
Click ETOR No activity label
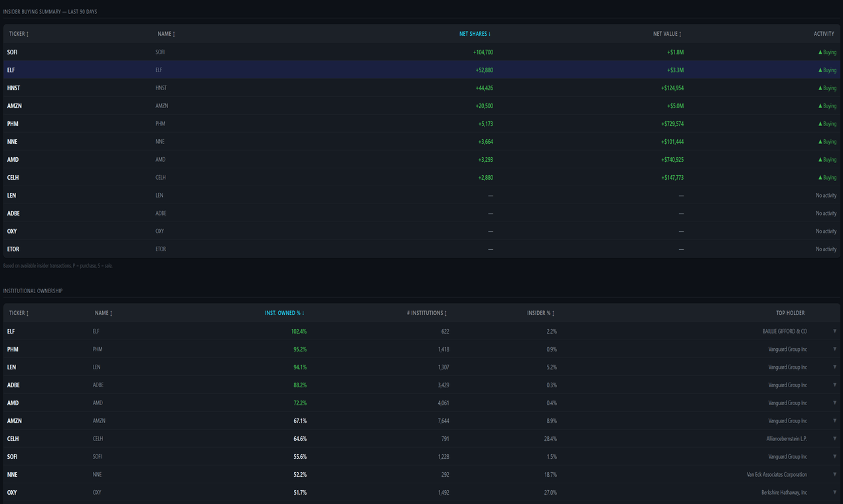[826, 249]
